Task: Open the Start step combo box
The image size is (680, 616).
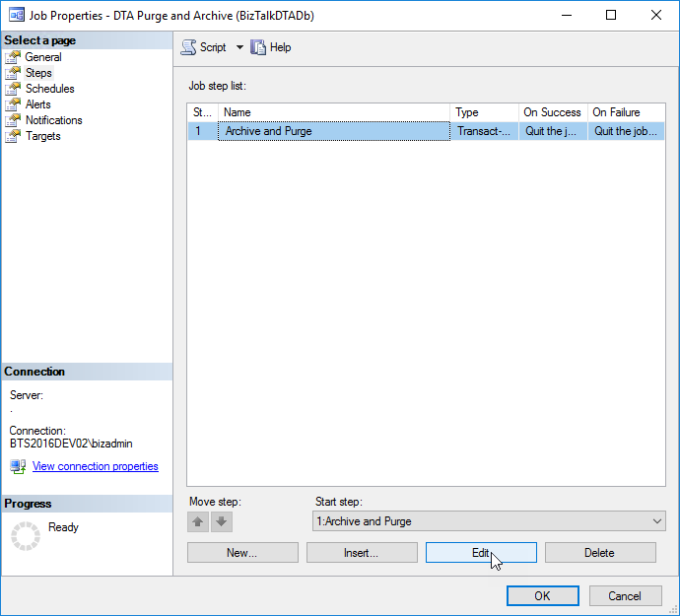Action: pos(489,521)
